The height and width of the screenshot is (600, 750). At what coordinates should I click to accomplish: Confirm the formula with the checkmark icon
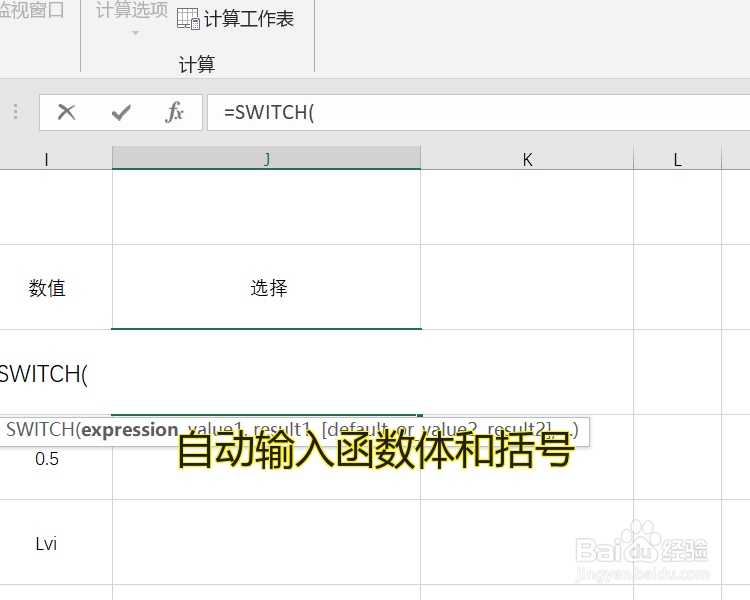121,113
